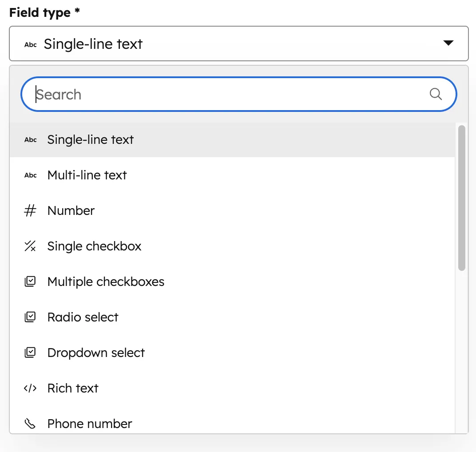Image resolution: width=476 pixels, height=452 pixels.
Task: Click the code brackets icon for Rich text
Action: 30,388
